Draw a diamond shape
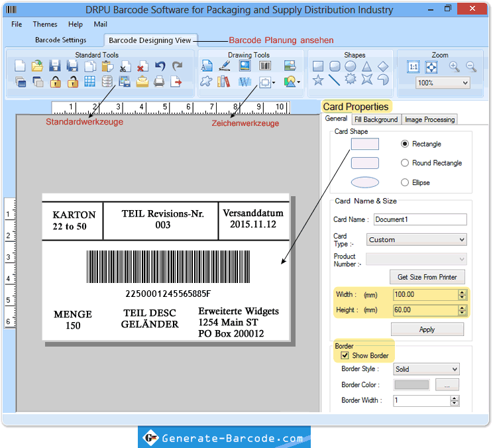Screen dimensions: 493x448 point(383,66)
